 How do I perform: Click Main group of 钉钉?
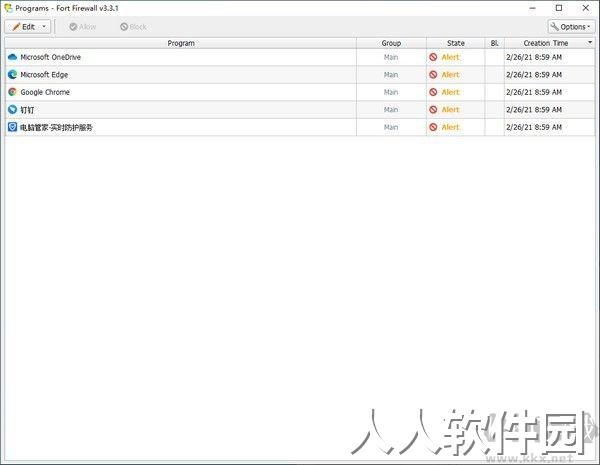[x=391, y=109]
